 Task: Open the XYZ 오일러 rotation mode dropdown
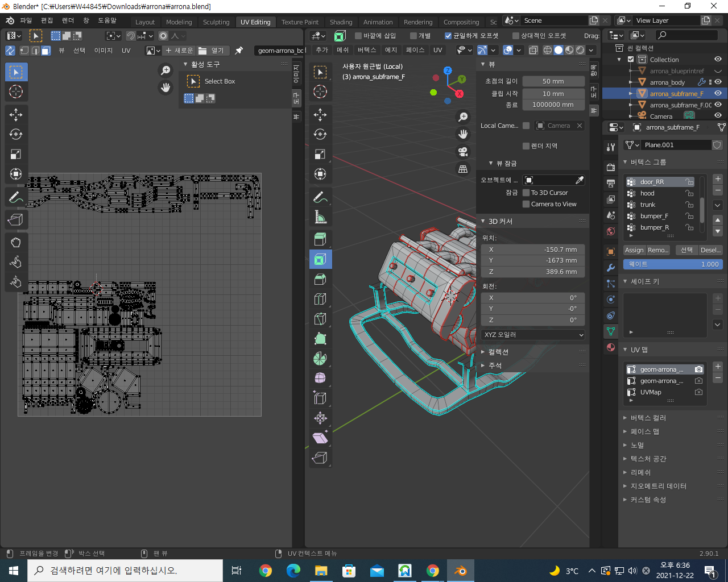tap(533, 335)
